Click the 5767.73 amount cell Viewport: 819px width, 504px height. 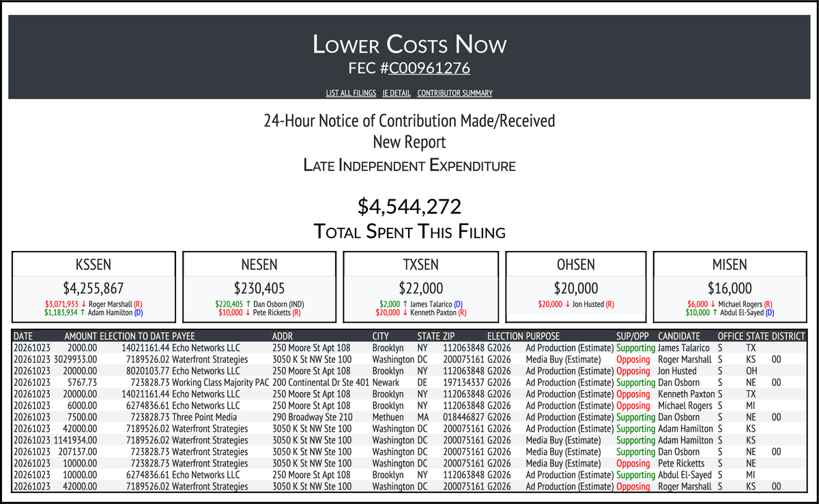coord(83,383)
